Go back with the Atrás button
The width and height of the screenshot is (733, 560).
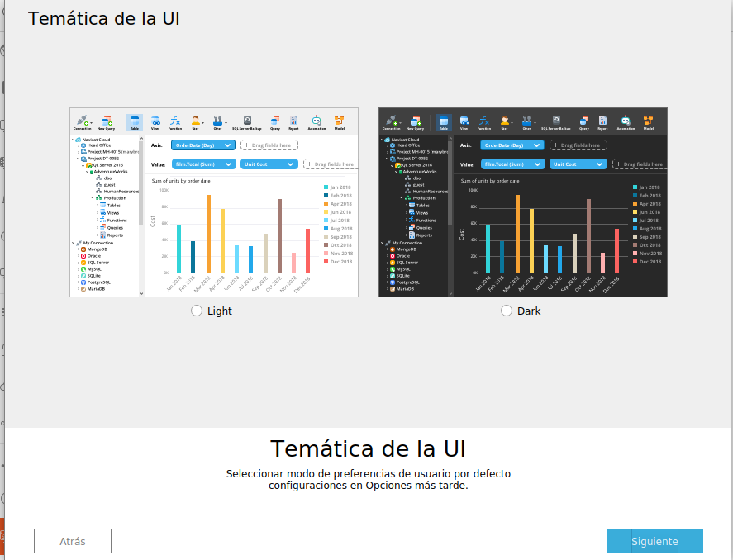pyautogui.click(x=73, y=541)
